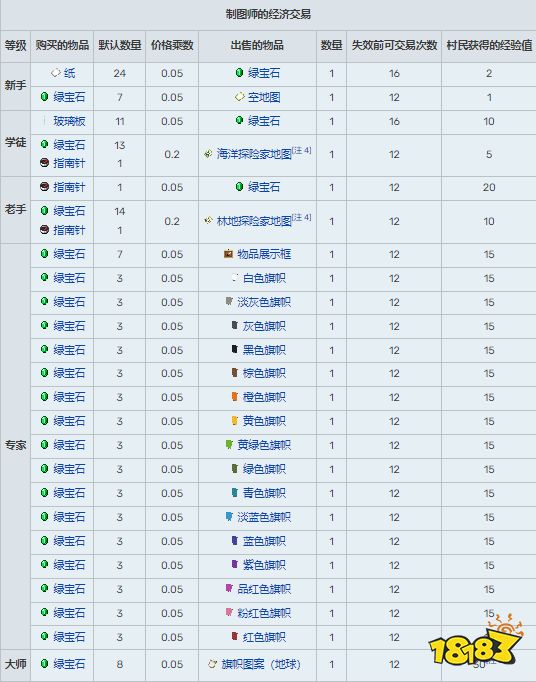Viewport: 536px width, 682px height.
Task: Open the 黑色旗帜 link
Action: 264,350
